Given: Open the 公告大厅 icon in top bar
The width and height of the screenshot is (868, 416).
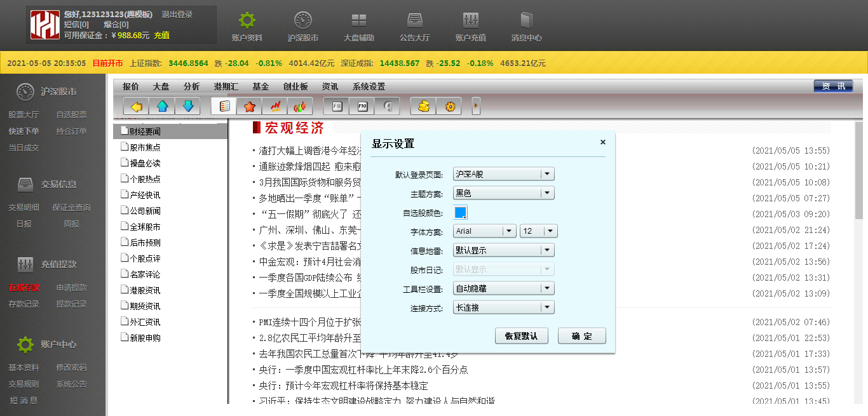Looking at the screenshot, I should point(414,27).
